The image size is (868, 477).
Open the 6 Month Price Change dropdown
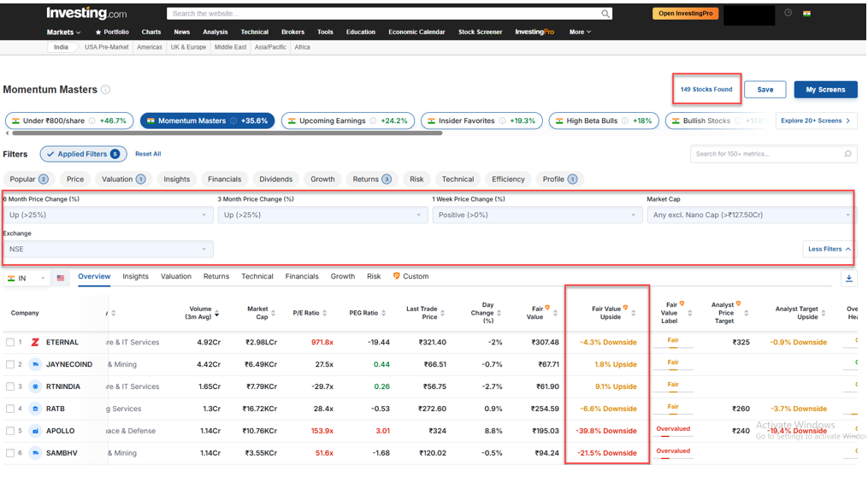click(108, 215)
